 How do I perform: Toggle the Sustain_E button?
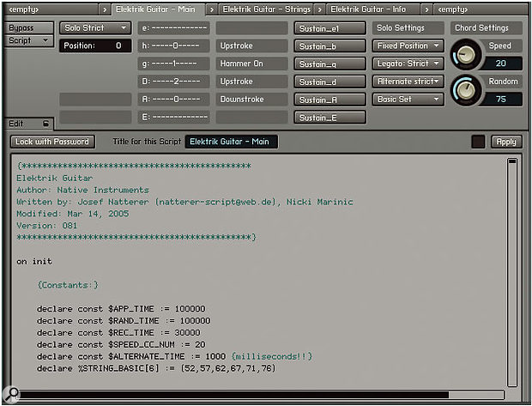(x=329, y=118)
